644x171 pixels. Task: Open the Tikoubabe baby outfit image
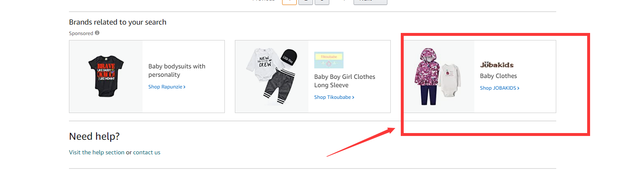pyautogui.click(x=272, y=77)
